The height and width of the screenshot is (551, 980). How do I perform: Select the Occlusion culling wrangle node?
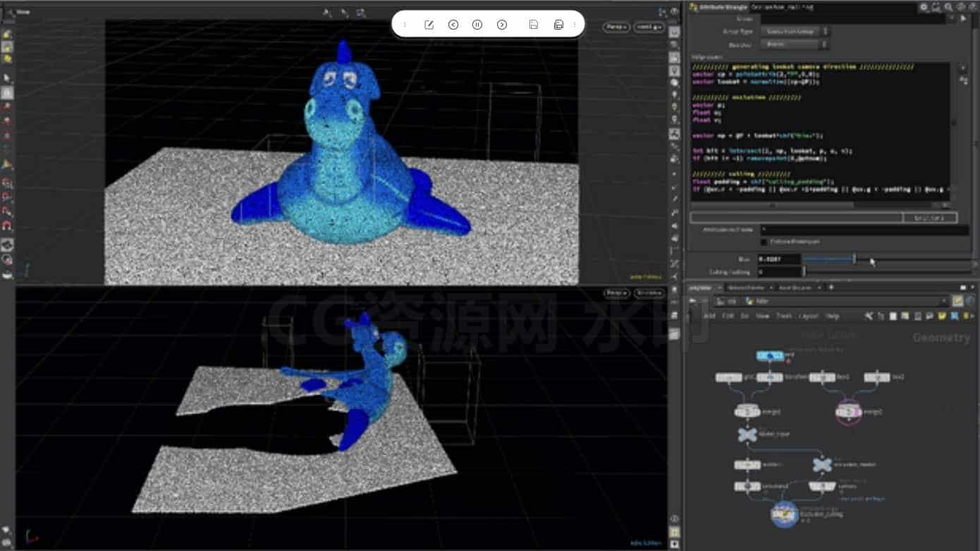(784, 515)
